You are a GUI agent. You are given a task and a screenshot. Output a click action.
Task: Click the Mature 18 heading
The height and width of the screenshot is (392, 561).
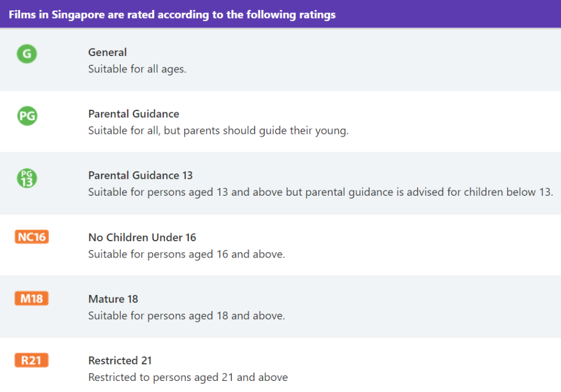pyautogui.click(x=113, y=299)
